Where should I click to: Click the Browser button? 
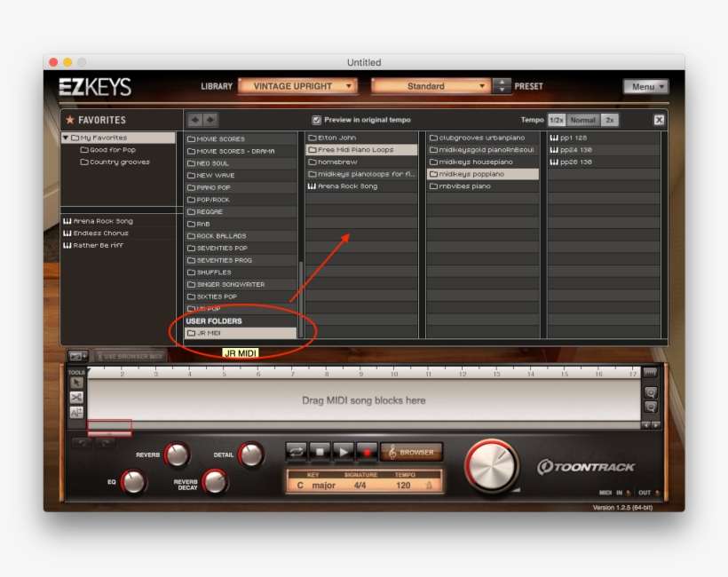(412, 452)
